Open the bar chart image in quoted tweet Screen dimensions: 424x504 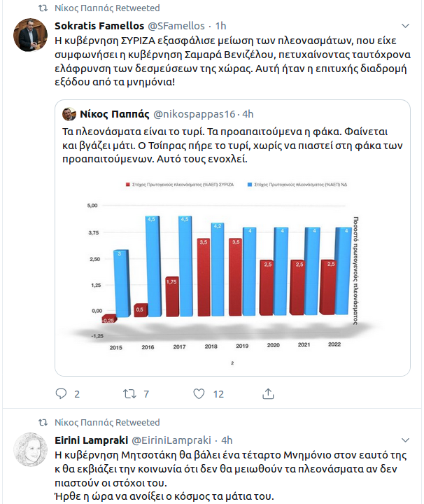(232, 271)
